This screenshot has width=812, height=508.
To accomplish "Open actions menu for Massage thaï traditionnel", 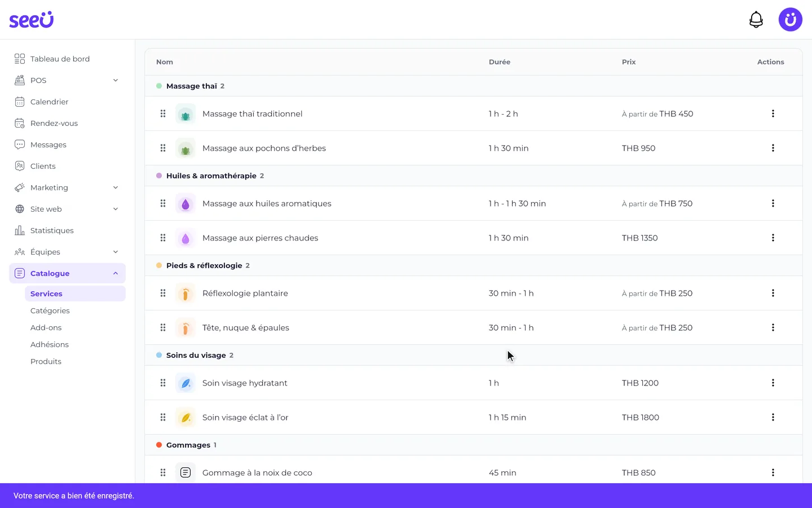I will (x=773, y=113).
